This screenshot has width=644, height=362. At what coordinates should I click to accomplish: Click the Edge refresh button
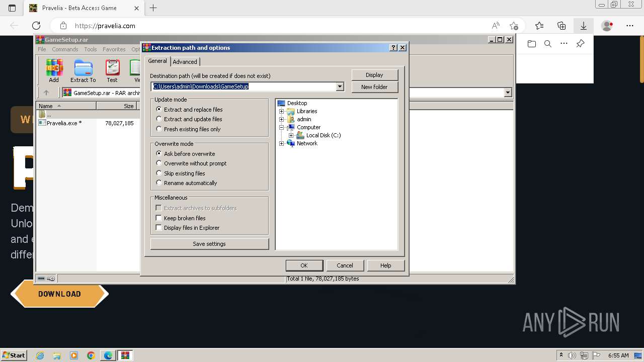coord(36,26)
